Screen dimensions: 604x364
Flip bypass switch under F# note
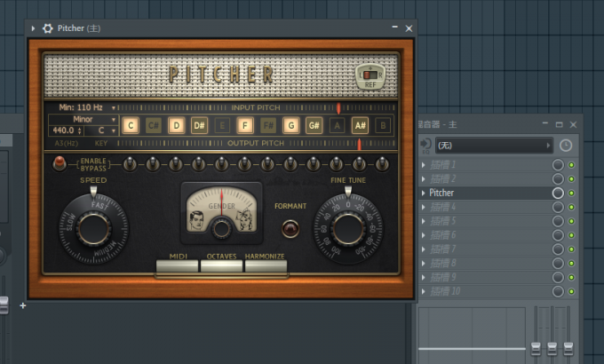coord(267,164)
